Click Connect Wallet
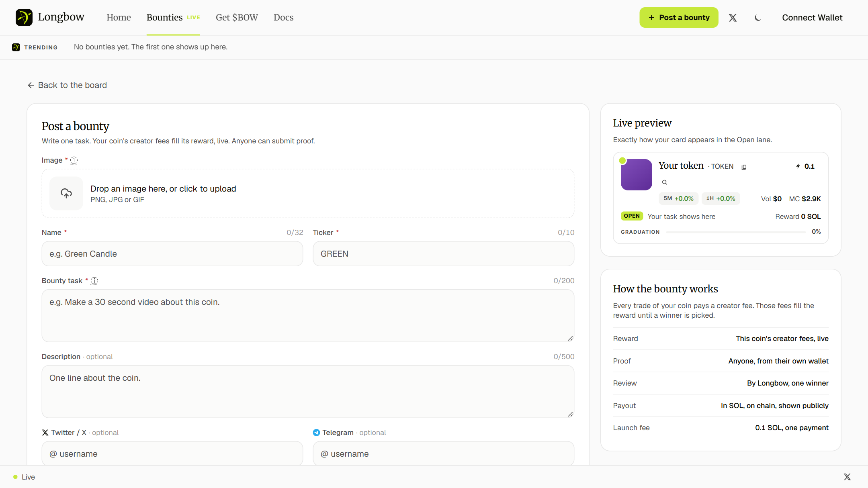 812,18
